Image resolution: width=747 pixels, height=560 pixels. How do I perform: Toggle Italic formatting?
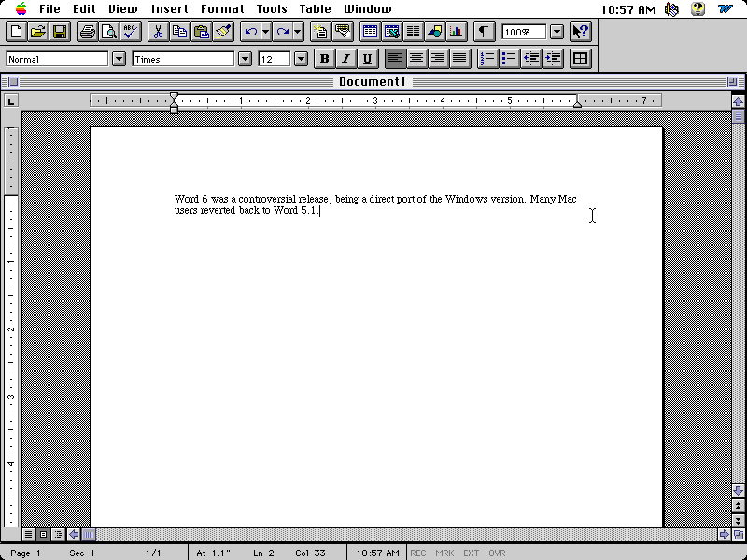tap(345, 59)
